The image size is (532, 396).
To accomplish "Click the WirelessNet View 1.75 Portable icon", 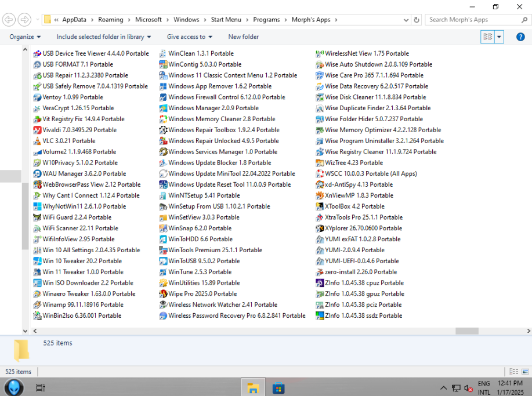I will pos(320,53).
